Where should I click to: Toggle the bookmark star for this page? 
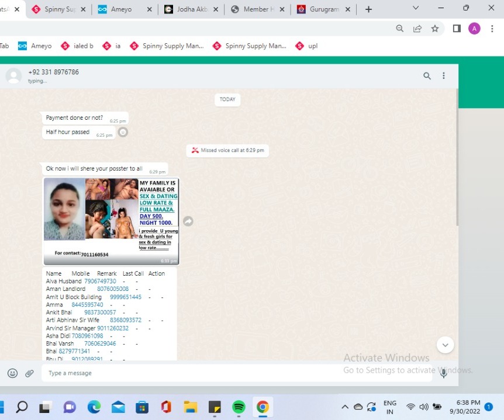(x=435, y=29)
